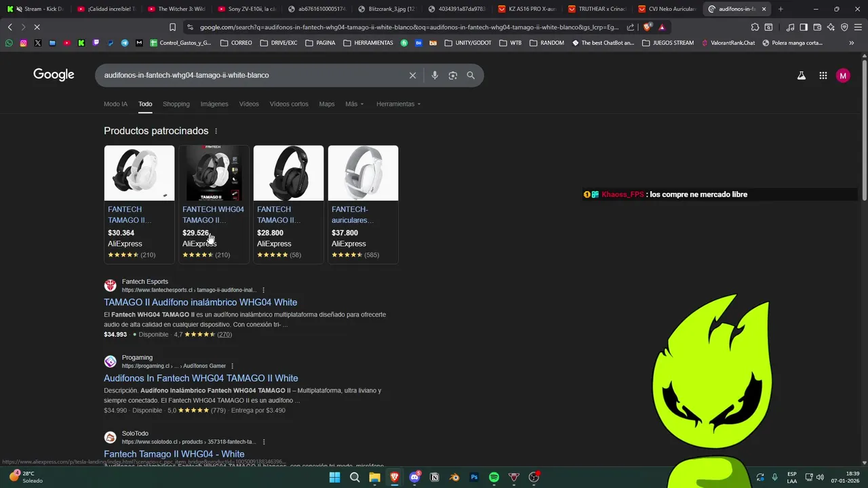Open the HERRAMIENTAS bookmarks folder
Image resolution: width=868 pixels, height=488 pixels.
[x=368, y=43]
